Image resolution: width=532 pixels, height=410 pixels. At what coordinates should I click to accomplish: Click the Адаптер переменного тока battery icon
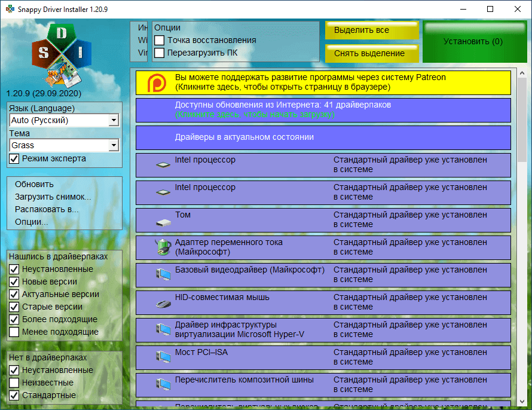point(163,247)
